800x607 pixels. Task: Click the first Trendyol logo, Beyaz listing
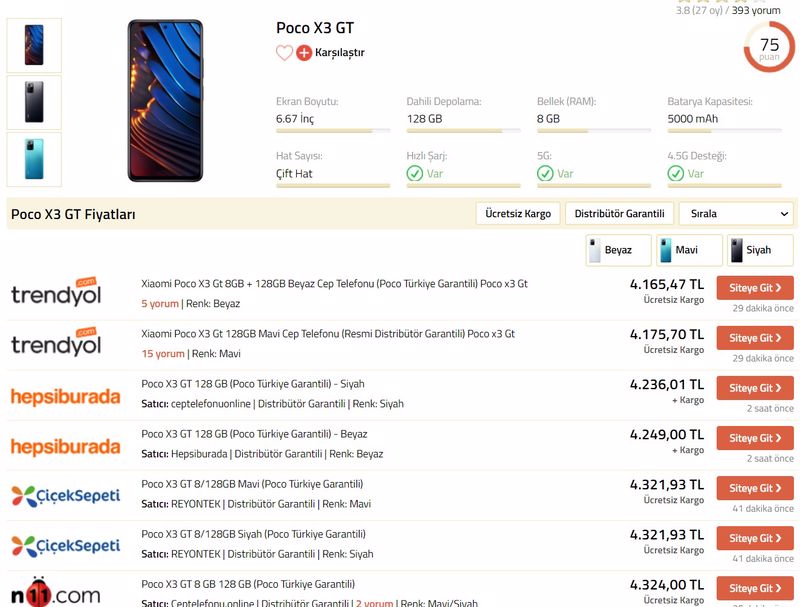click(x=56, y=292)
